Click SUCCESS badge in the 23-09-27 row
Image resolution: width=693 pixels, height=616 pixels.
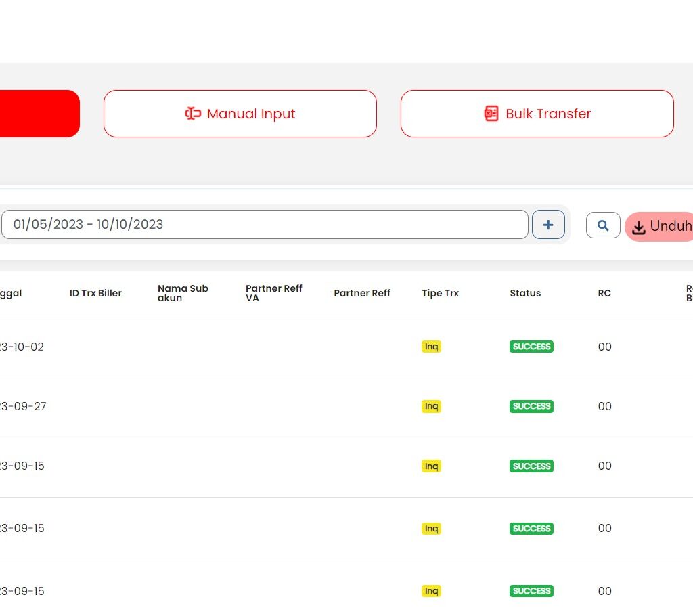click(531, 406)
